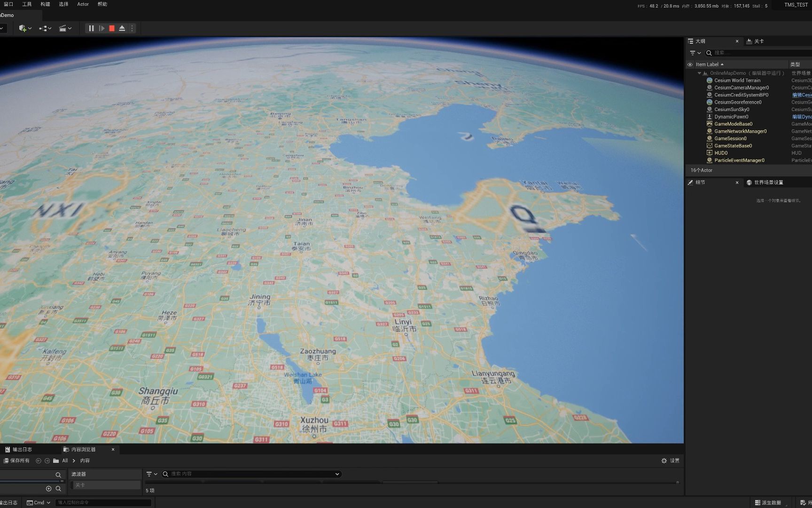Open the 工具 menu
The height and width of the screenshot is (508, 812).
point(27,4)
